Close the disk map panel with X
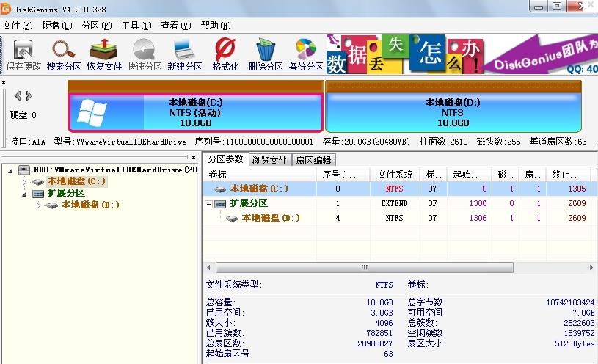 [x=4, y=82]
